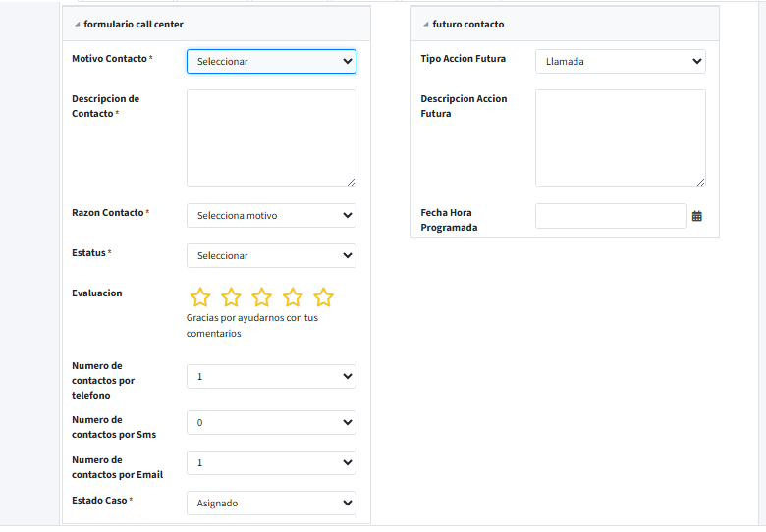Change the Estado Caso Asignado dropdown

click(x=271, y=504)
